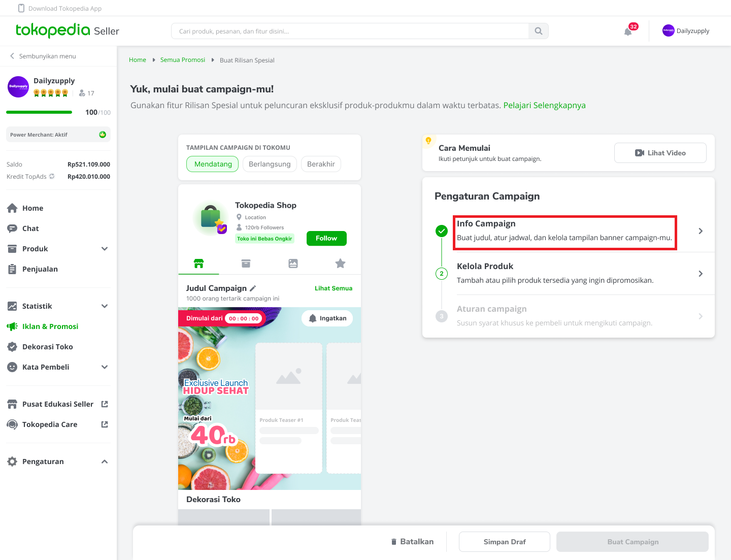Select the storefront tab icon in preview

pyautogui.click(x=198, y=263)
